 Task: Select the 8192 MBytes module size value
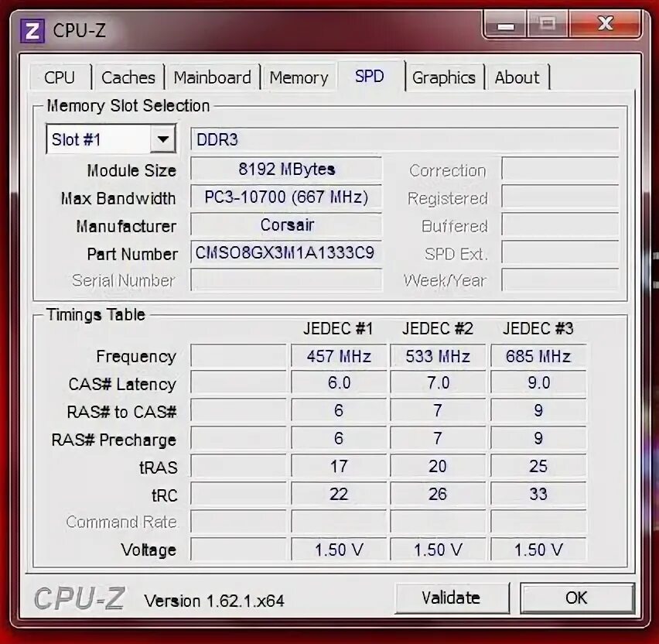286,169
